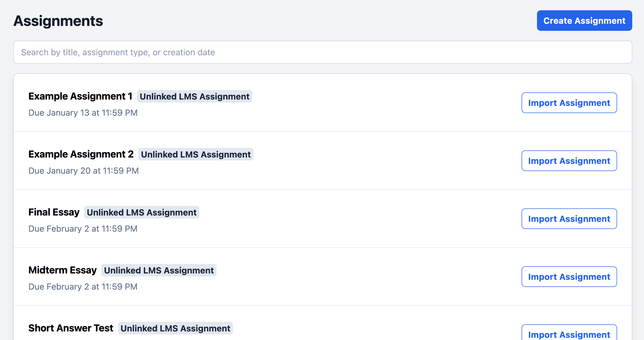Click the Assignments page heading

pyautogui.click(x=58, y=21)
